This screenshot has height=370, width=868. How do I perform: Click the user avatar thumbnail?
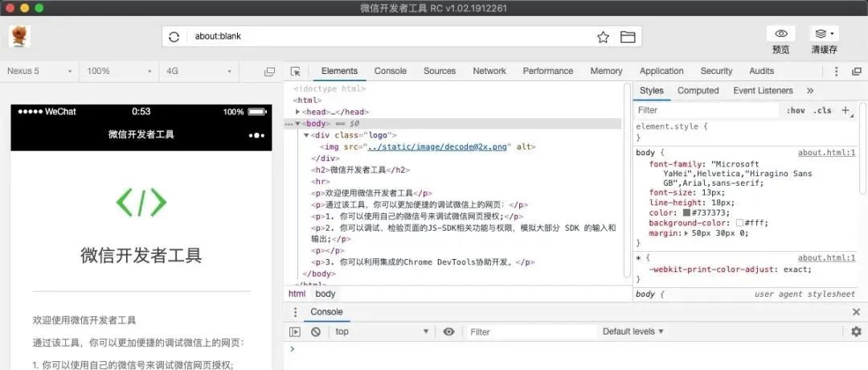point(20,36)
